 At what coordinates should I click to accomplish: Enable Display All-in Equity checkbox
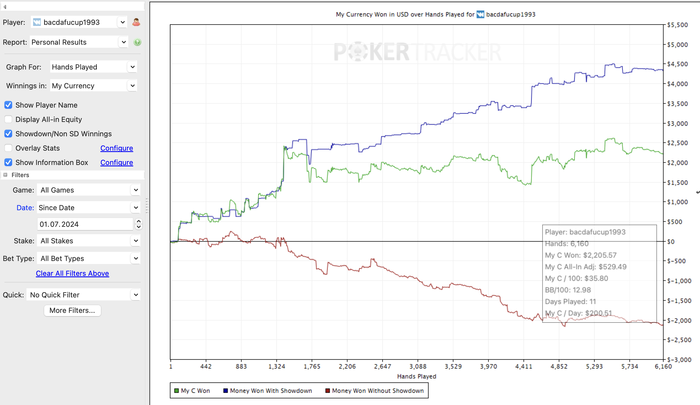8,119
